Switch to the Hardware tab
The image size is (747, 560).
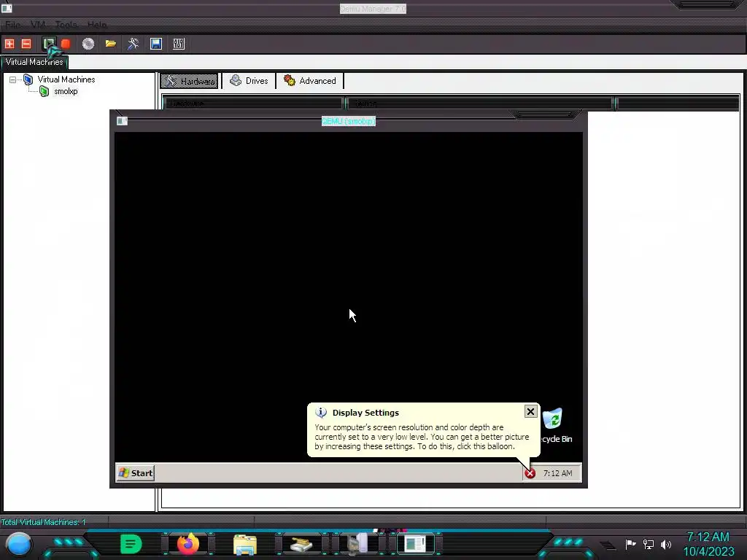click(190, 81)
